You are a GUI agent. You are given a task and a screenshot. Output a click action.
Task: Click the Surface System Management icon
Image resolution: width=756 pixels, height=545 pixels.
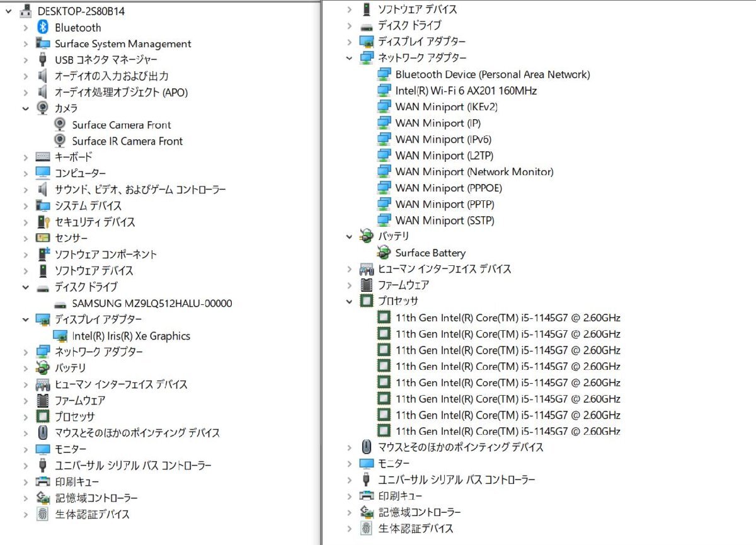(x=43, y=43)
